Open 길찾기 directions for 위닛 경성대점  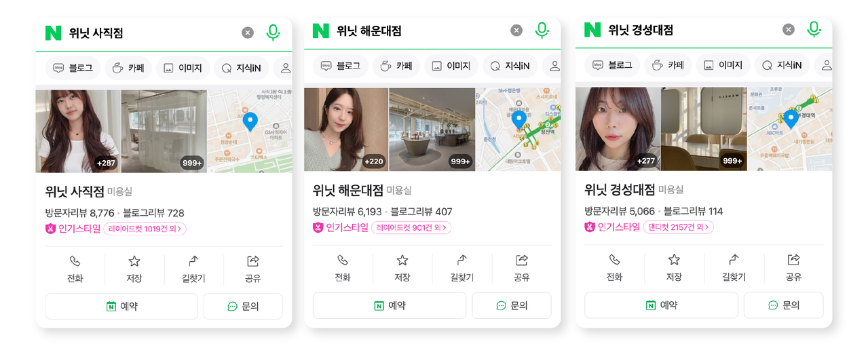734,269
